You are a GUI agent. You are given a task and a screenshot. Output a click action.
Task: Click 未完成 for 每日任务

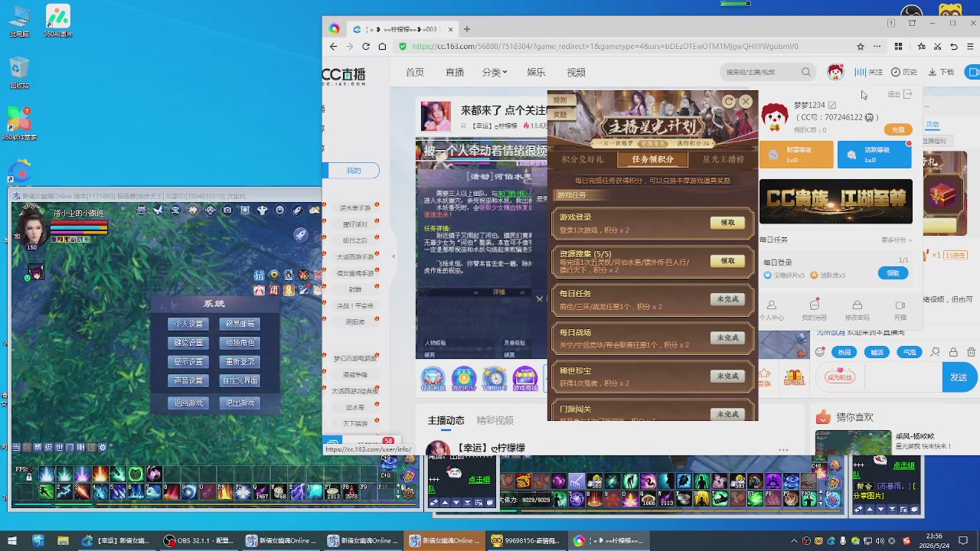tap(727, 299)
